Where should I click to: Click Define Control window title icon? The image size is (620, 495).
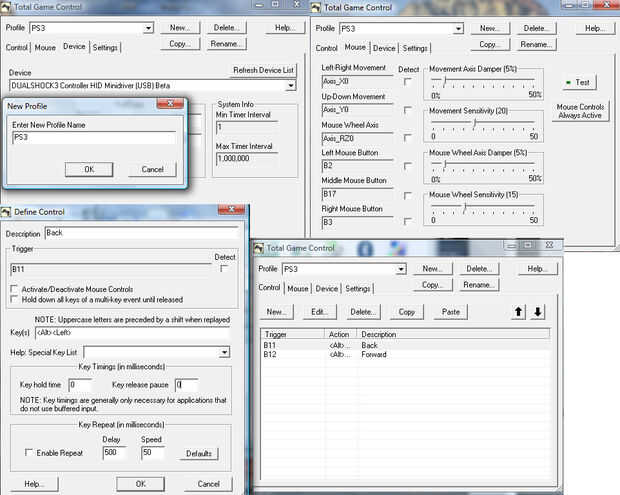click(6, 212)
